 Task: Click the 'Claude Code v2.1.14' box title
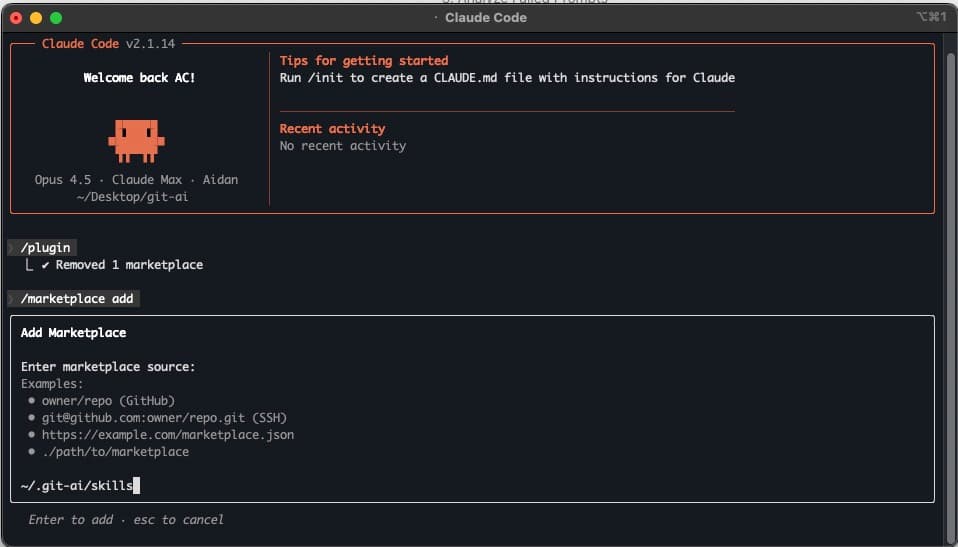108,43
